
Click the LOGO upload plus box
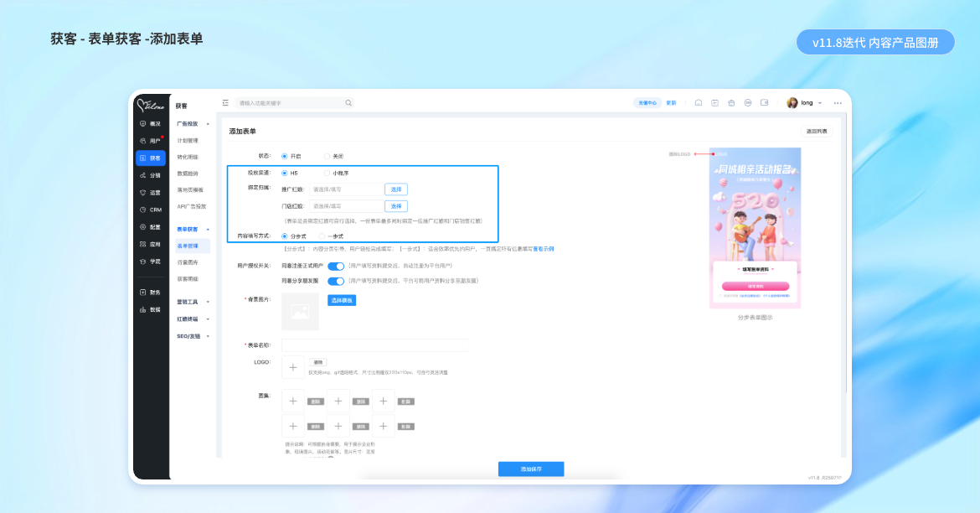293,367
